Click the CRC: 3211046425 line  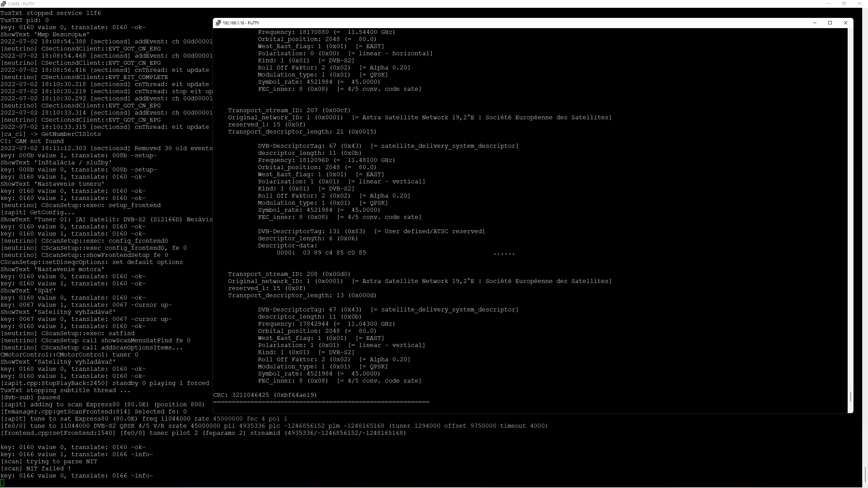[x=265, y=395]
